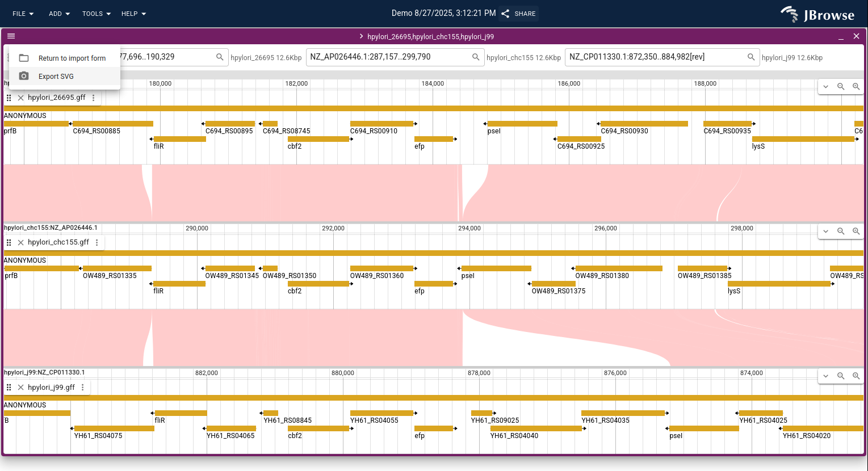Viewport: 868px width, 471px height.
Task: Click the hpylori_j99.gff track label
Action: 51,387
